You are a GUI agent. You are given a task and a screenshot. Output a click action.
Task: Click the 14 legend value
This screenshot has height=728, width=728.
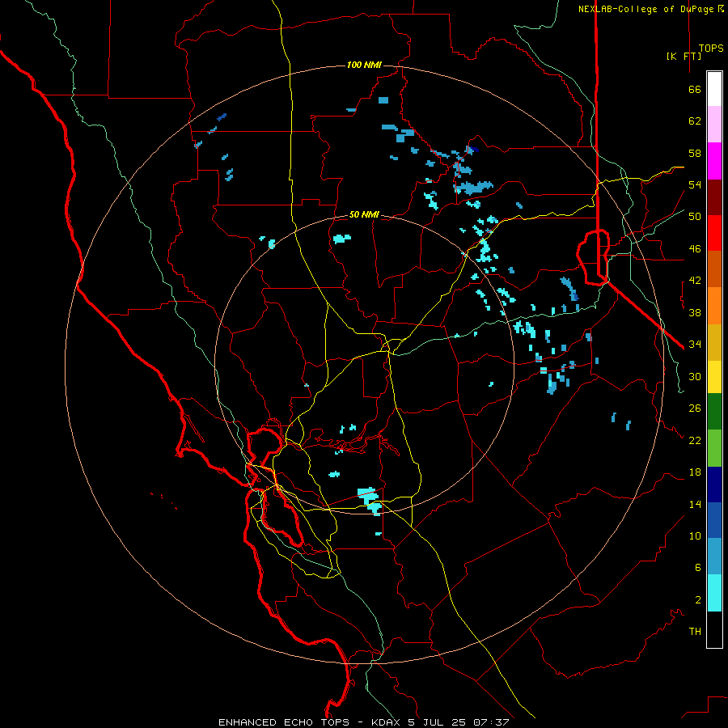(x=695, y=504)
